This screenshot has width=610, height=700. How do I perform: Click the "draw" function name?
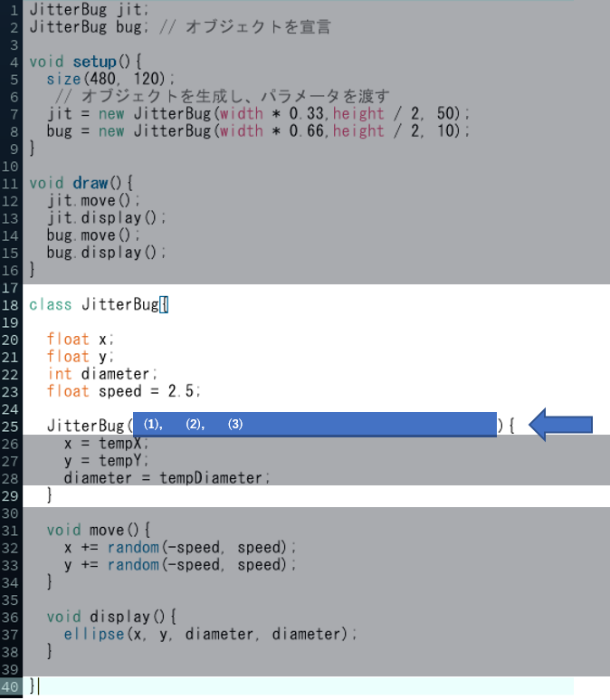pyautogui.click(x=91, y=183)
